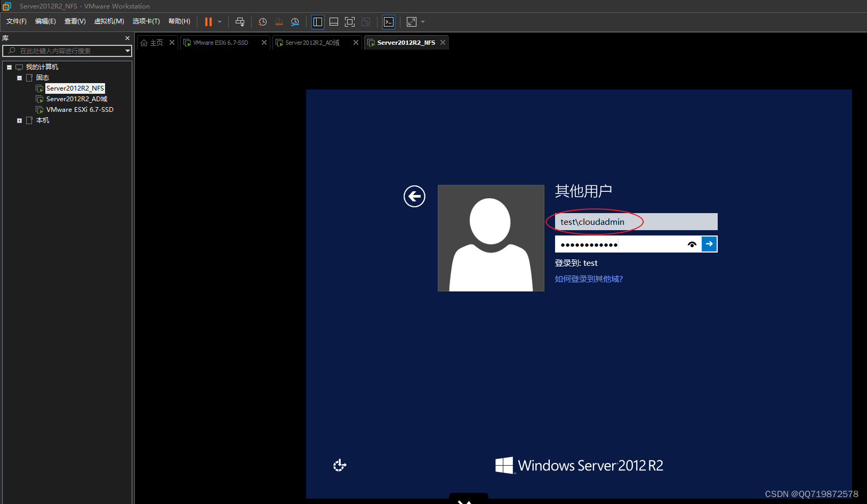Click the monitor icon beside 我的计算机
This screenshot has height=504, width=867.
point(19,67)
